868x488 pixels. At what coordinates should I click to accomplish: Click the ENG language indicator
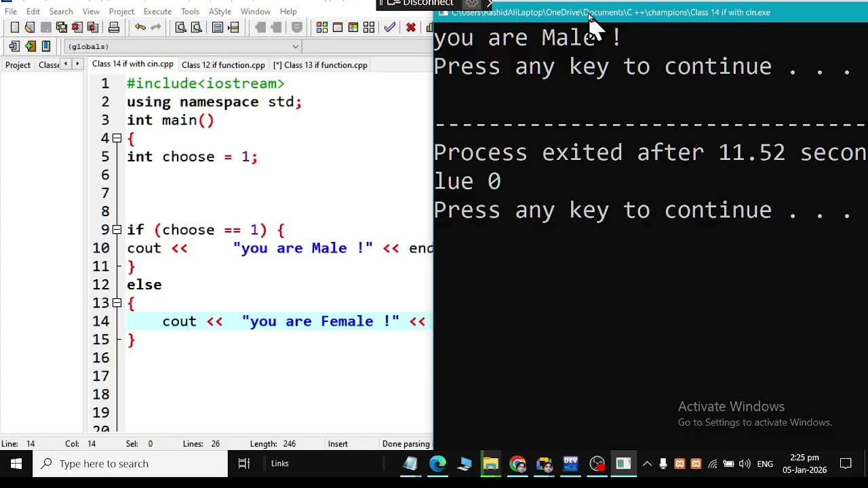tap(765, 464)
